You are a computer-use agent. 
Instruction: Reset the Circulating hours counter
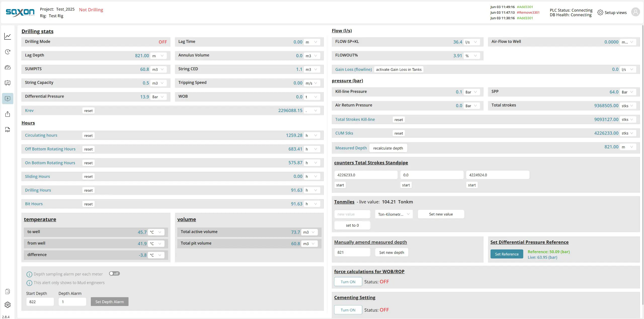point(88,135)
